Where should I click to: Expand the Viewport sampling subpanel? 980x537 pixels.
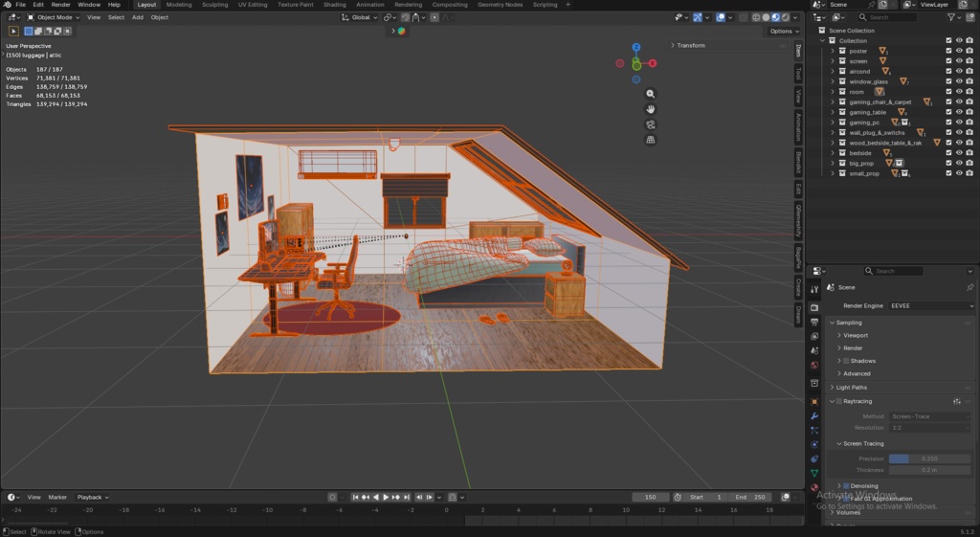pos(856,336)
